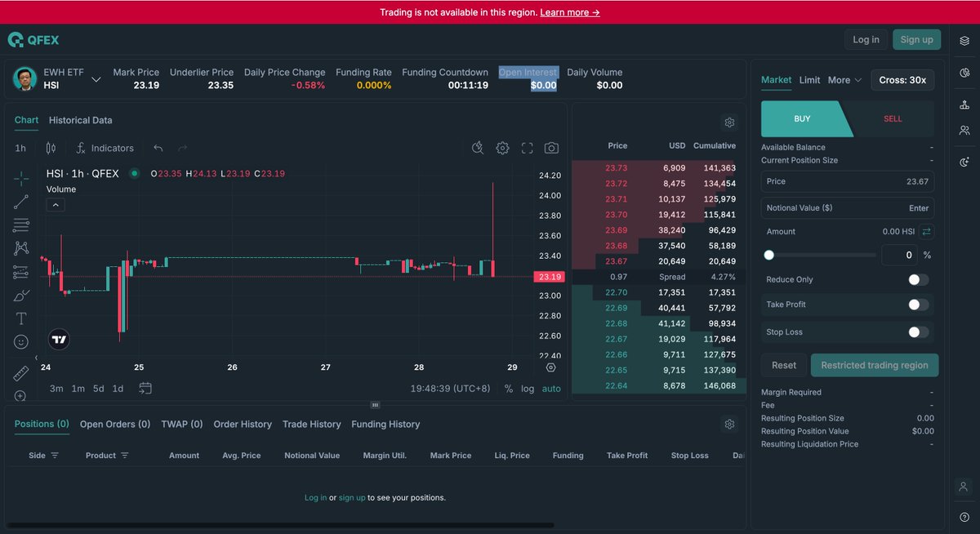The width and height of the screenshot is (980, 534).
Task: Set chart range to 5d
Action: [98, 389]
